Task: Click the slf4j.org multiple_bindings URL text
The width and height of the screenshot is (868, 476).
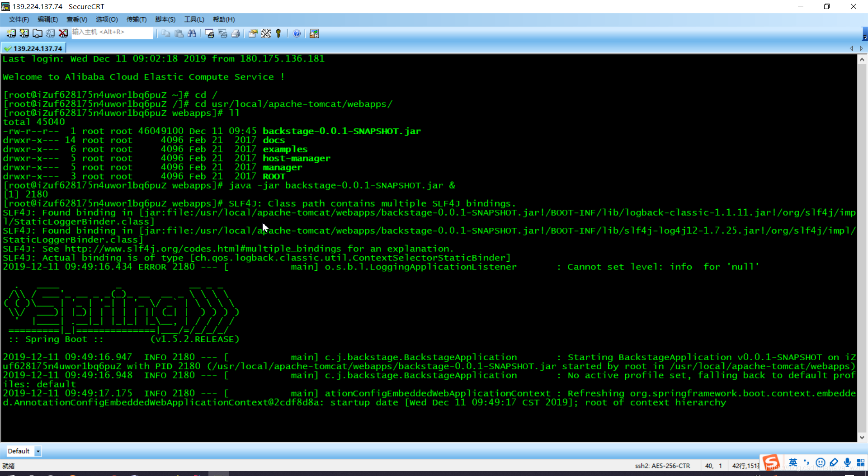Action: click(203, 249)
